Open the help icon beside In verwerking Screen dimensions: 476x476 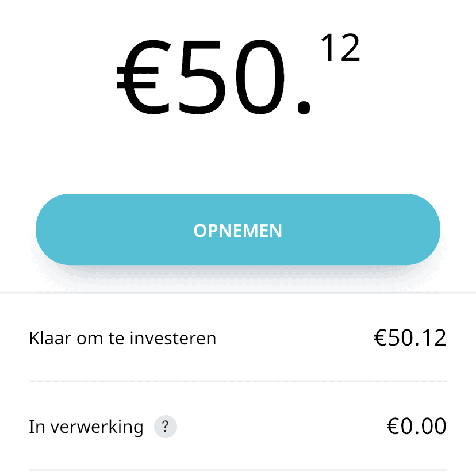point(166,427)
